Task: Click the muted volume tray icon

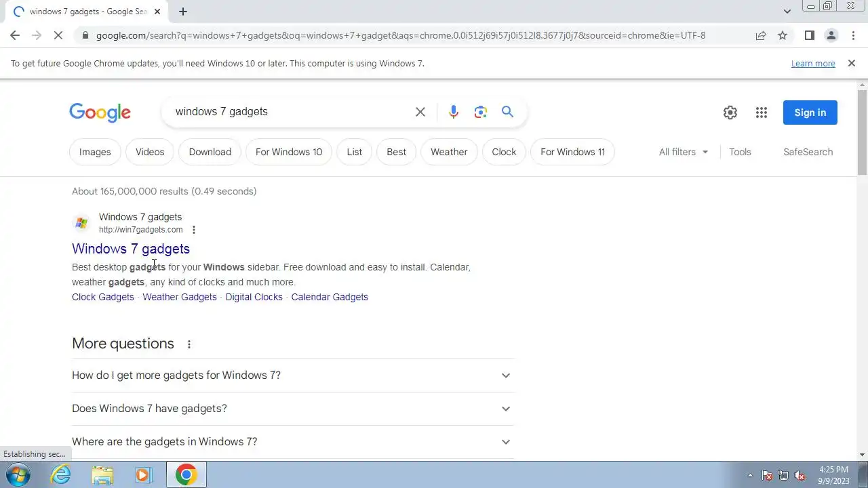Action: click(800, 475)
